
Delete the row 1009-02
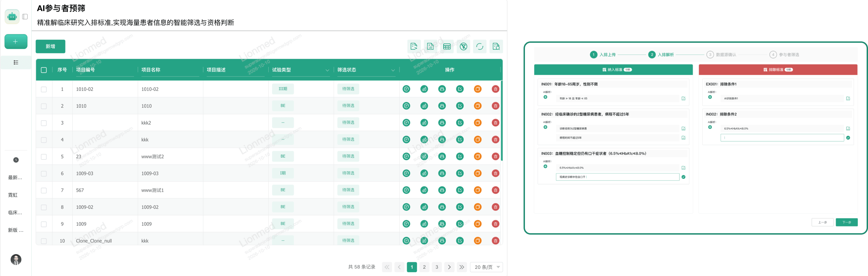tap(495, 207)
